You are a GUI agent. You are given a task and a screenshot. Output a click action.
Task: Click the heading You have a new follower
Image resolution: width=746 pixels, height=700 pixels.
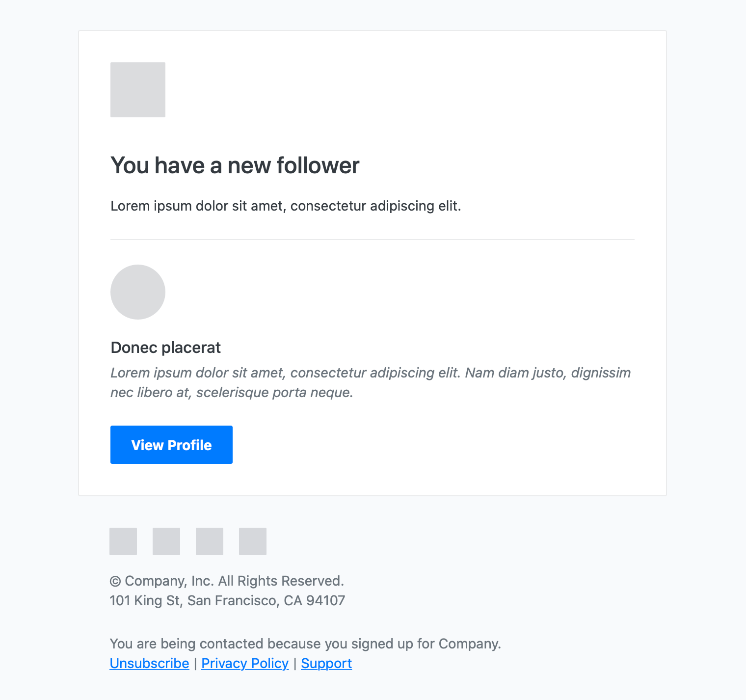pos(235,165)
